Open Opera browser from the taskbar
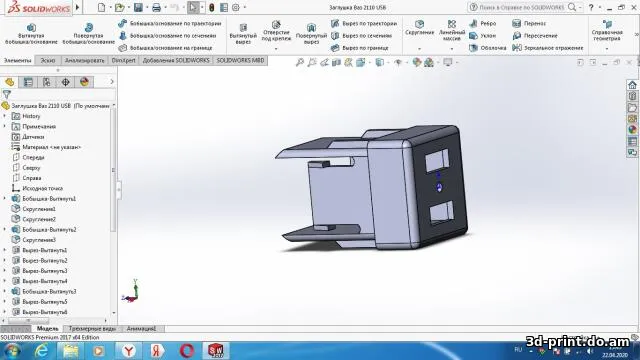This screenshot has height=360, width=640. 187,351
